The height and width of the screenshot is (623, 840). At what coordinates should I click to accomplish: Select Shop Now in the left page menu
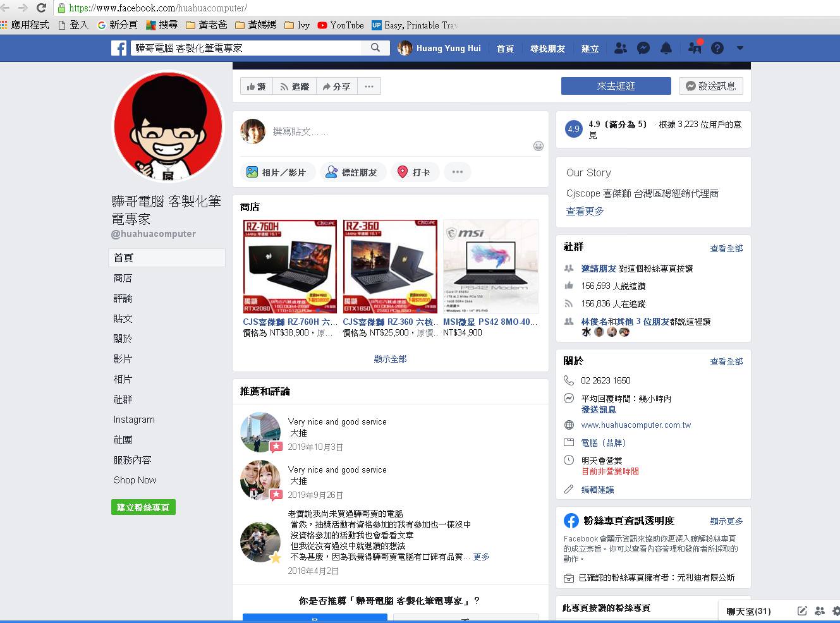pos(135,480)
